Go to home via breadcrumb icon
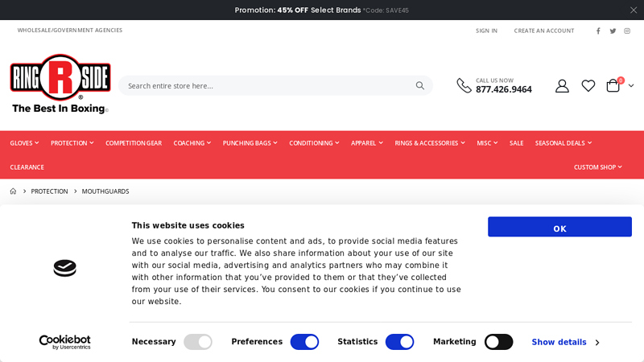 [13, 191]
